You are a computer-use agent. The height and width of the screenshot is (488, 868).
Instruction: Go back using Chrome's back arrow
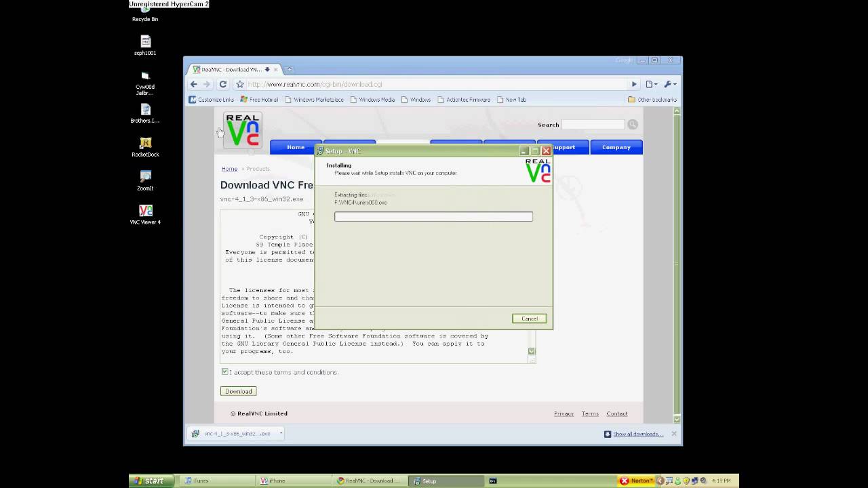coord(194,84)
